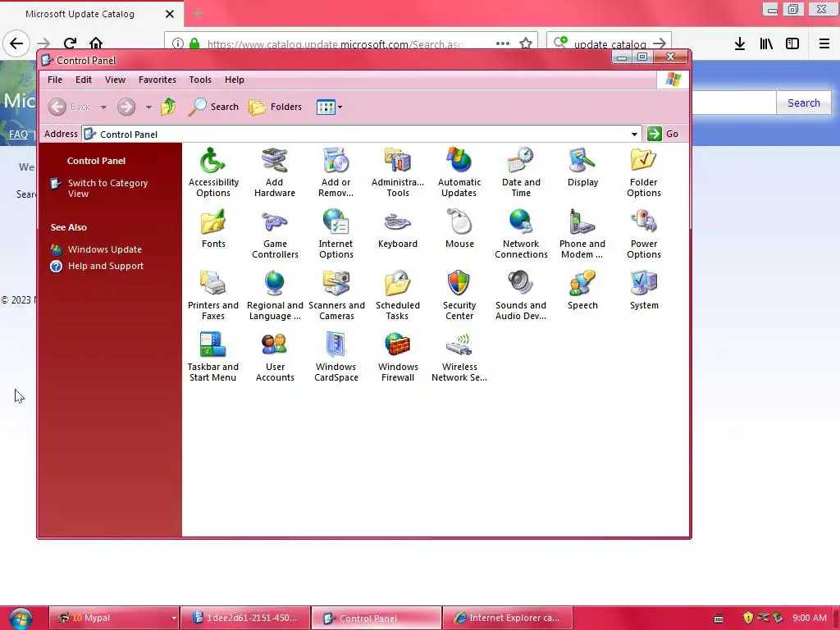
Task: Open the browser hamburger menu
Action: pos(824,43)
